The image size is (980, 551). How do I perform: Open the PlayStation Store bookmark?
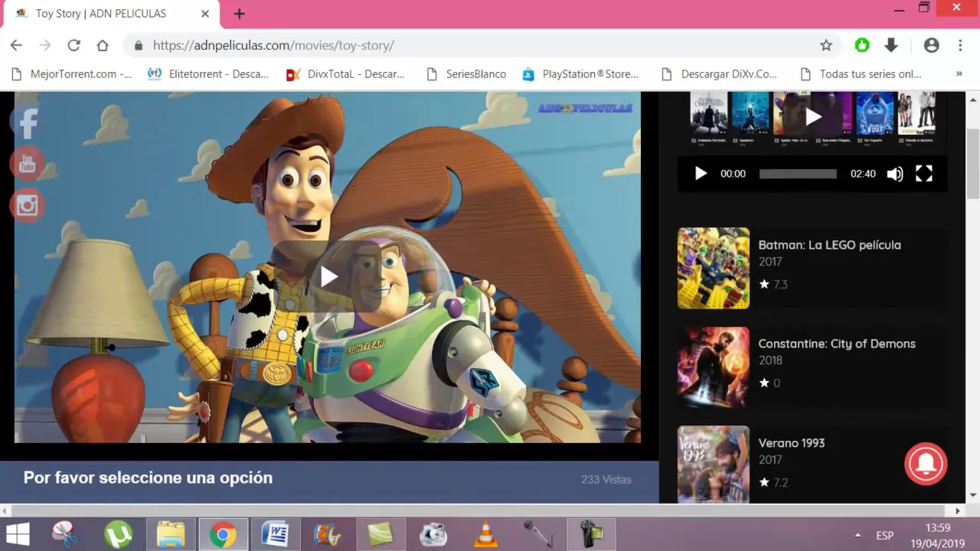click(580, 74)
